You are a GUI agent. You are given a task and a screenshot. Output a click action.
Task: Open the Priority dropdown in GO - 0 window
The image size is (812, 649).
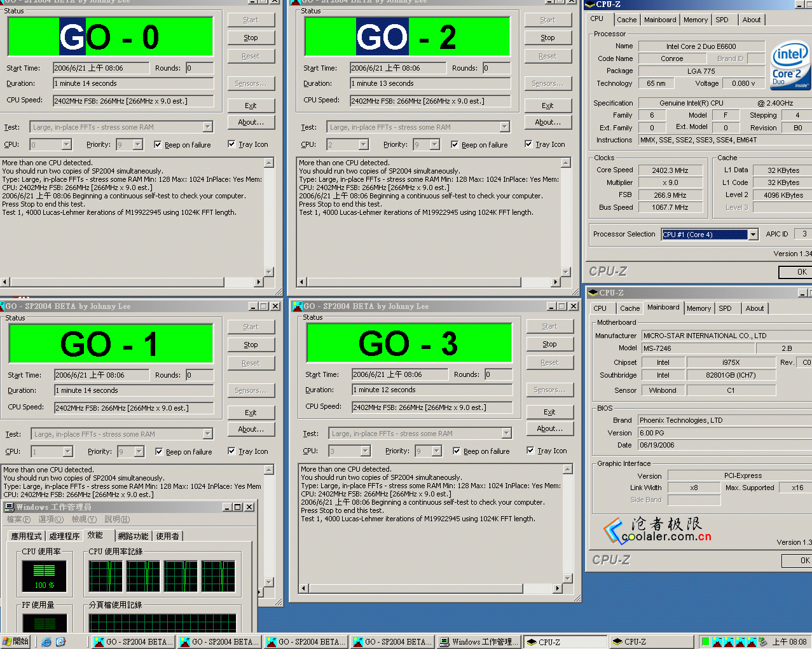point(137,145)
